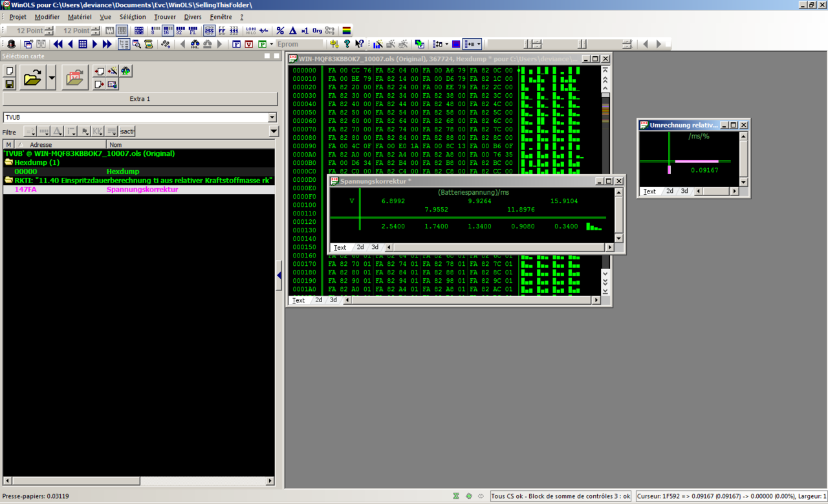
Task: Click the delta difference view icon
Action: click(292, 30)
